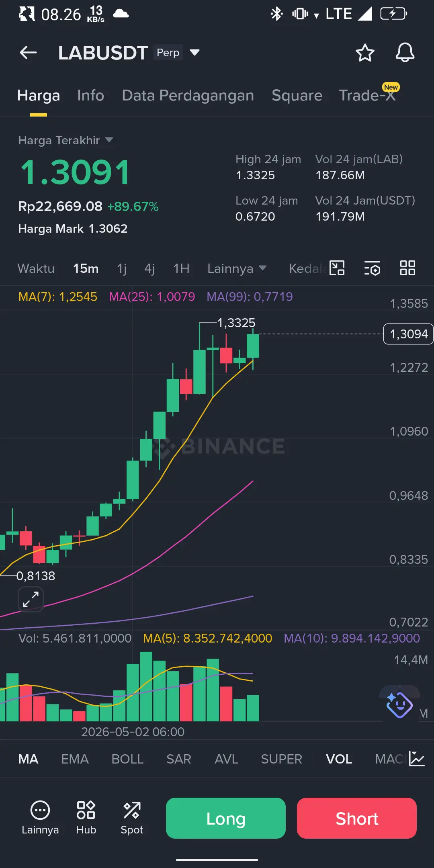The height and width of the screenshot is (868, 434).
Task: Tap the Rp22,669.08 converted price
Action: pos(60,207)
